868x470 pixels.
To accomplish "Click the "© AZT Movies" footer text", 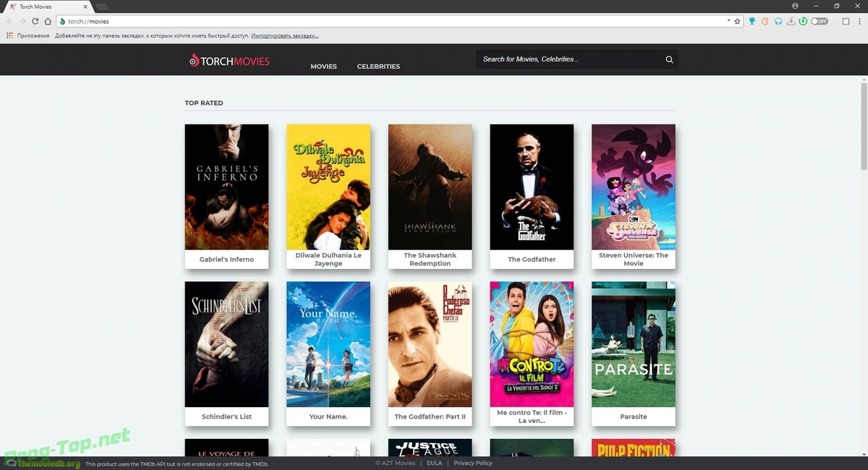I will point(395,463).
